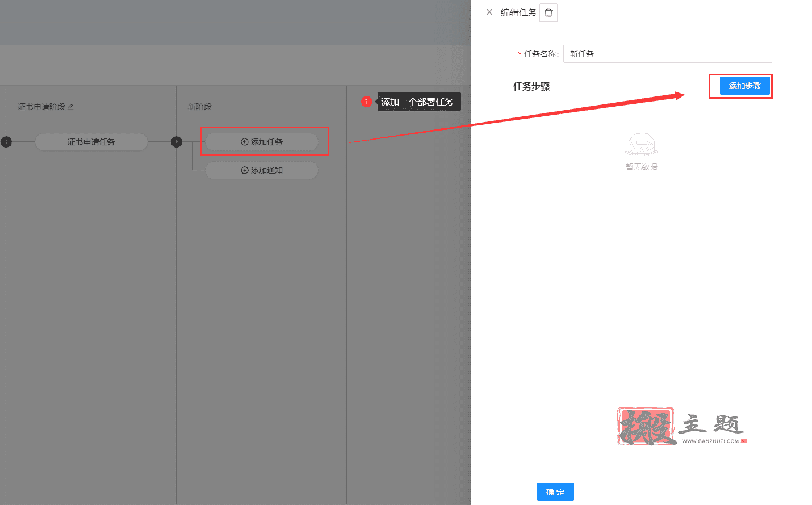The image size is (812, 505).
Task: Click the 暂无数据 empty-state text
Action: point(641,167)
